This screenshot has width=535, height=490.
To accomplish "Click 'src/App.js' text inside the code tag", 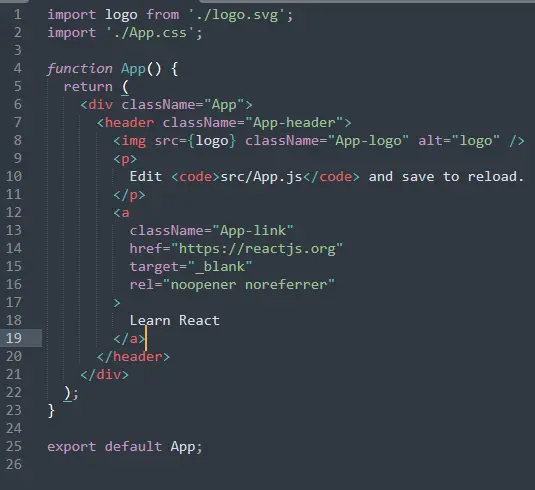I will pyautogui.click(x=261, y=177).
